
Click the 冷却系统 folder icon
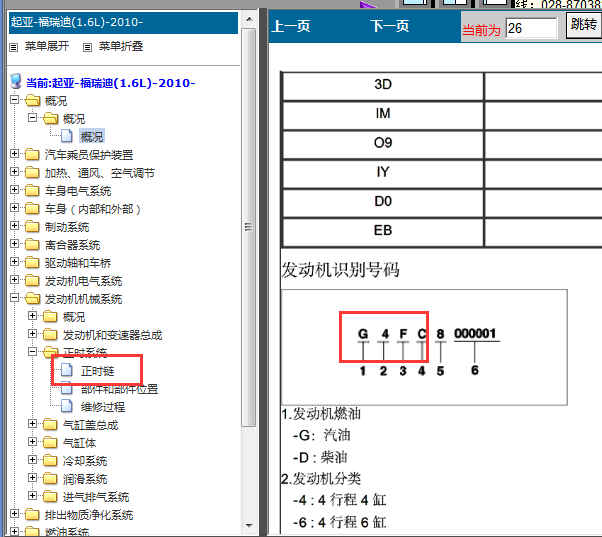(x=50, y=461)
